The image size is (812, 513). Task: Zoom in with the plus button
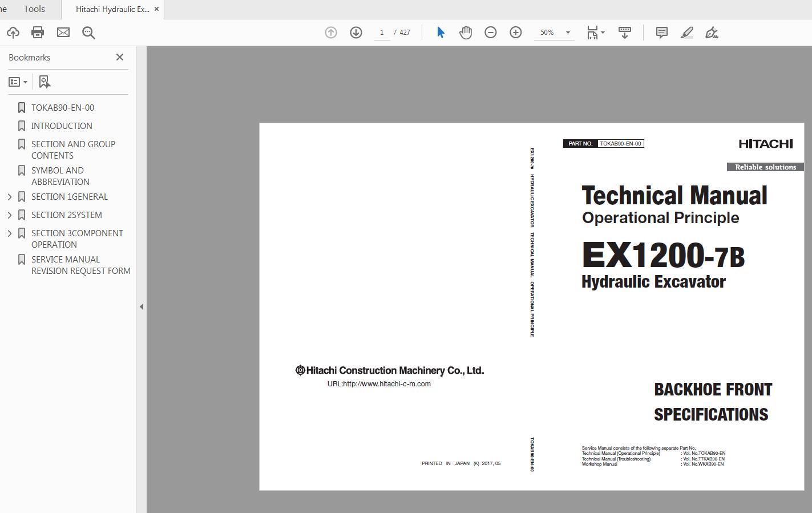tap(516, 33)
